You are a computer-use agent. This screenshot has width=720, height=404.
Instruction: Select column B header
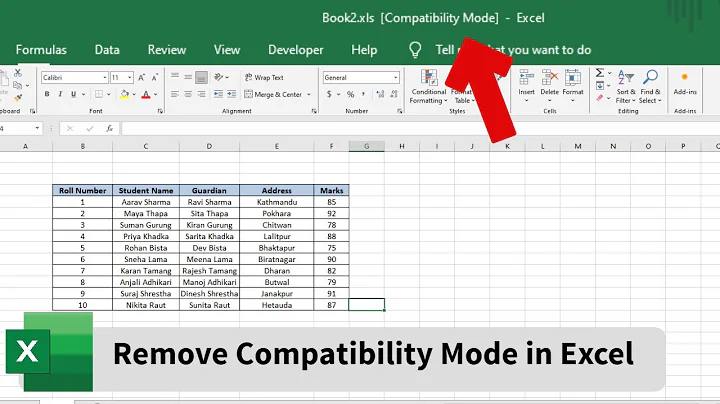click(83, 146)
